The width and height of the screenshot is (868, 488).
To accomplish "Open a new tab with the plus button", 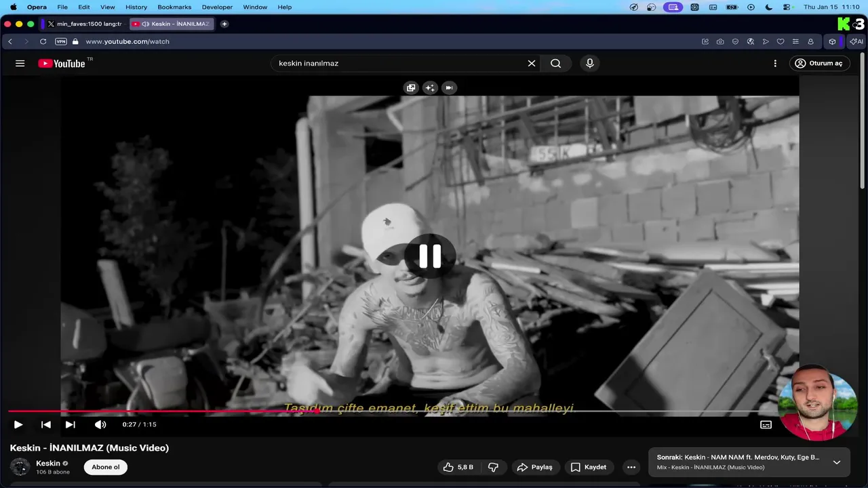I will [x=224, y=24].
